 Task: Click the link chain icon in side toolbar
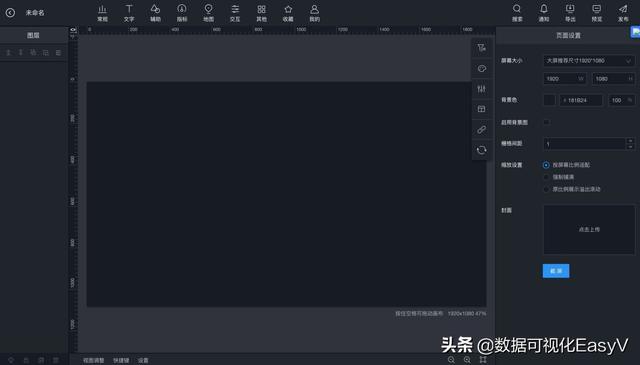point(482,130)
